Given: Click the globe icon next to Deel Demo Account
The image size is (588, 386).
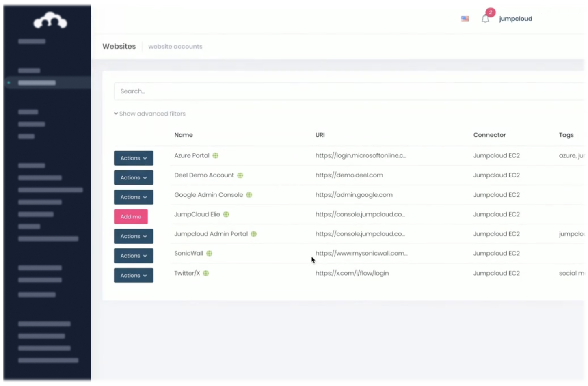Looking at the screenshot, I should click(x=240, y=175).
